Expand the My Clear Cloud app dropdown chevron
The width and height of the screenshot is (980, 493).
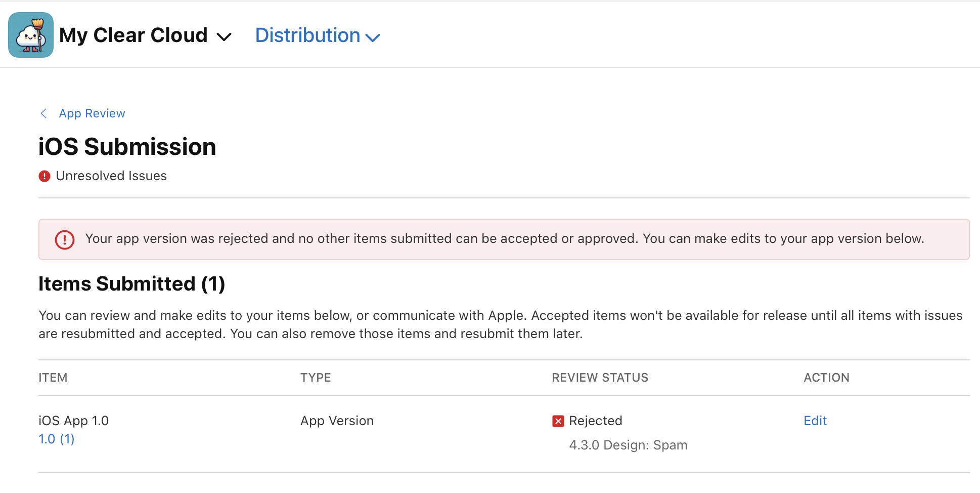coord(224,37)
